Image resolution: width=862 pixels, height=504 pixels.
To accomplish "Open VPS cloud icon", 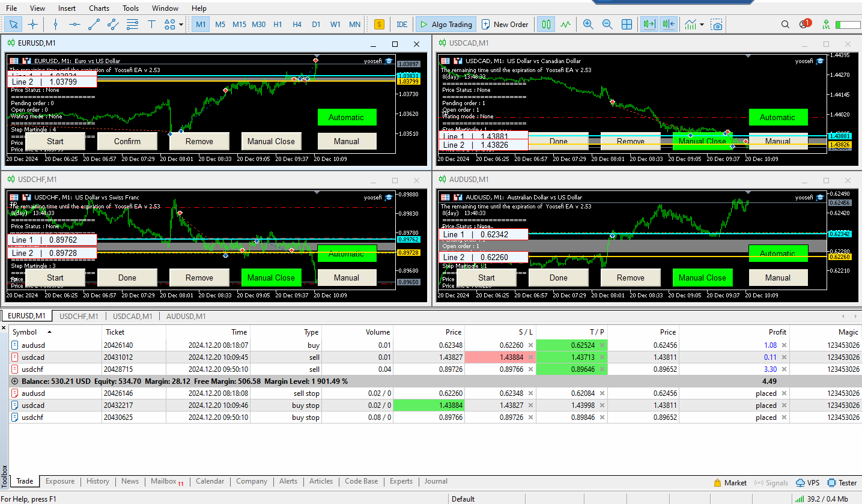I will (x=807, y=483).
